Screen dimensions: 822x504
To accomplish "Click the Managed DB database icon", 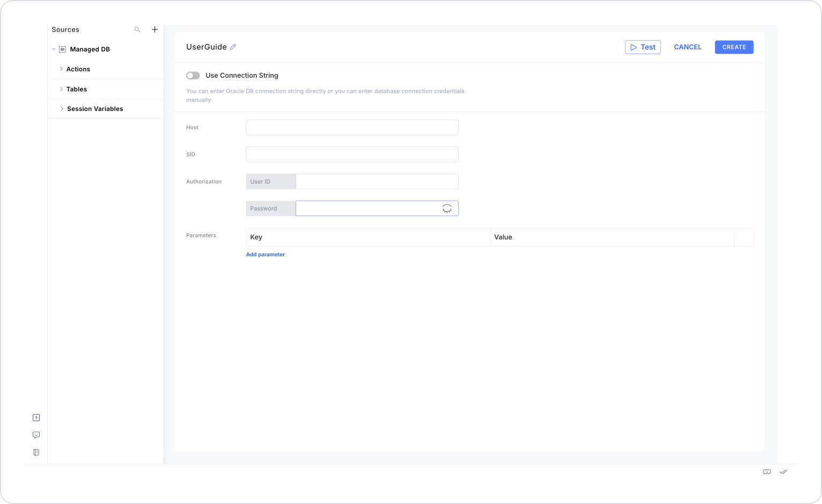I will click(x=62, y=49).
